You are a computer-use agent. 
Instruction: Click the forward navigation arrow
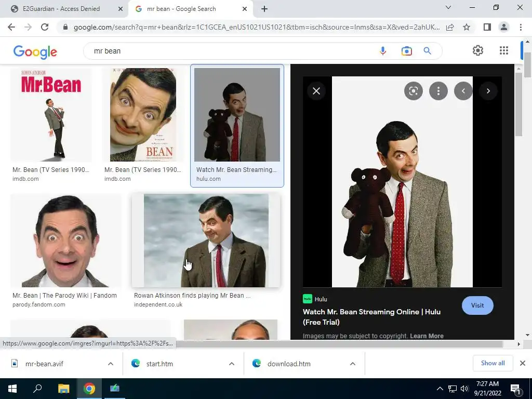(x=28, y=27)
